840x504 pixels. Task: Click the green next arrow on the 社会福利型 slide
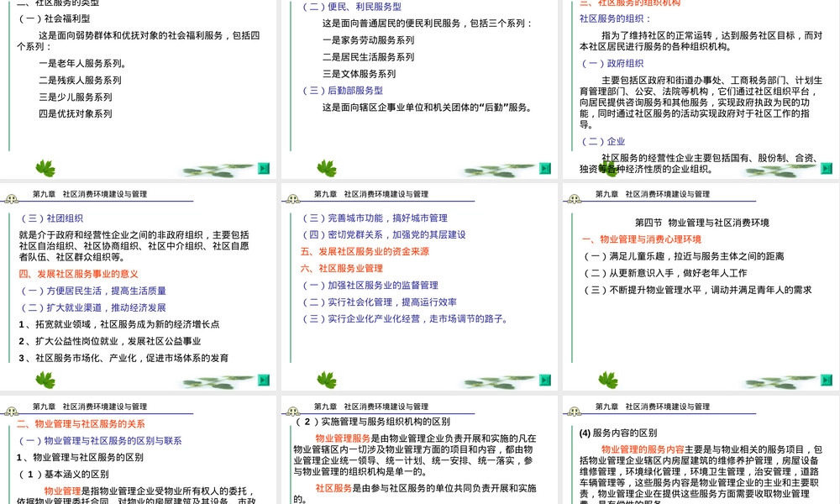point(264,168)
